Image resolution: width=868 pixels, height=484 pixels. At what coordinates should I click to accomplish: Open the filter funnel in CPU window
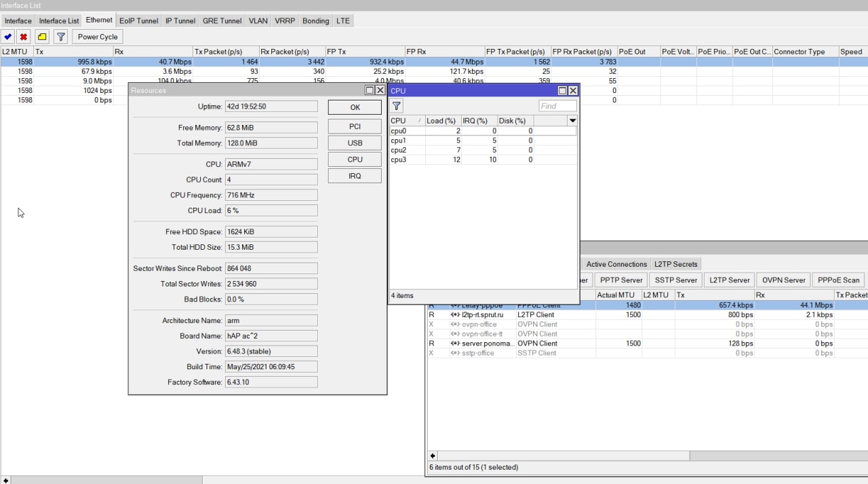(x=397, y=106)
